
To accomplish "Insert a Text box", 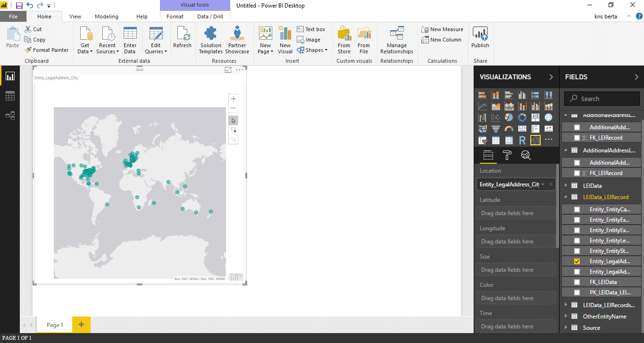I will [x=311, y=29].
